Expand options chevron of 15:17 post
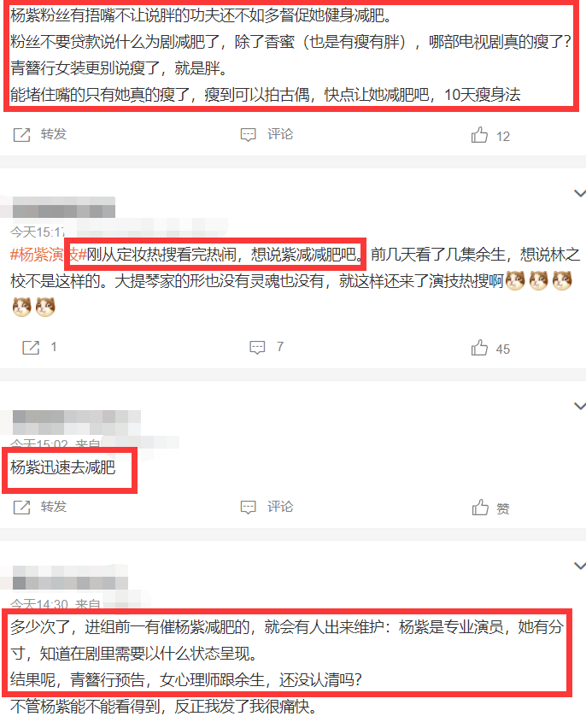The width and height of the screenshot is (586, 728). (579, 193)
